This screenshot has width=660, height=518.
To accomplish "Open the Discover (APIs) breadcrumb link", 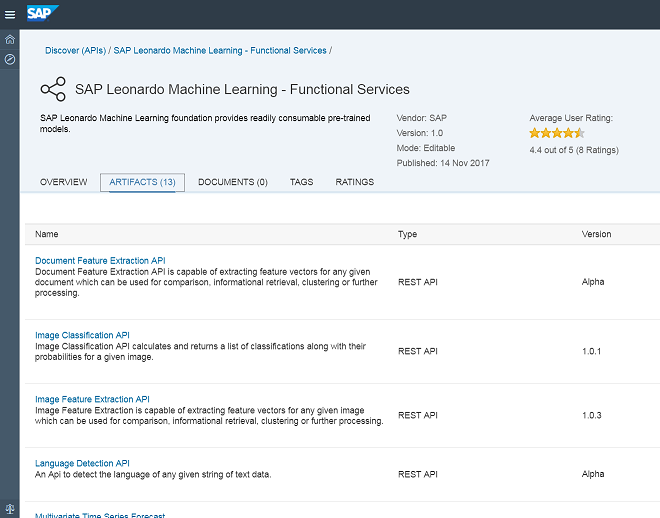I will pos(75,50).
